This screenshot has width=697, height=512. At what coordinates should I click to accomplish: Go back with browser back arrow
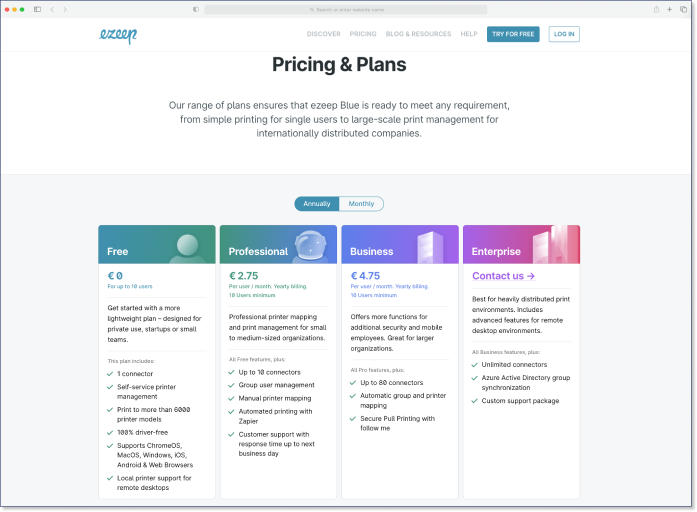52,9
